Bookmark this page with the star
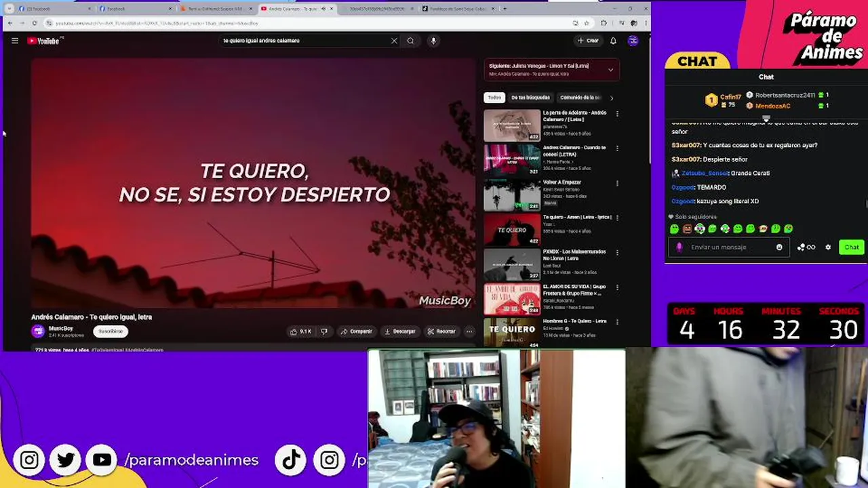 click(x=587, y=23)
